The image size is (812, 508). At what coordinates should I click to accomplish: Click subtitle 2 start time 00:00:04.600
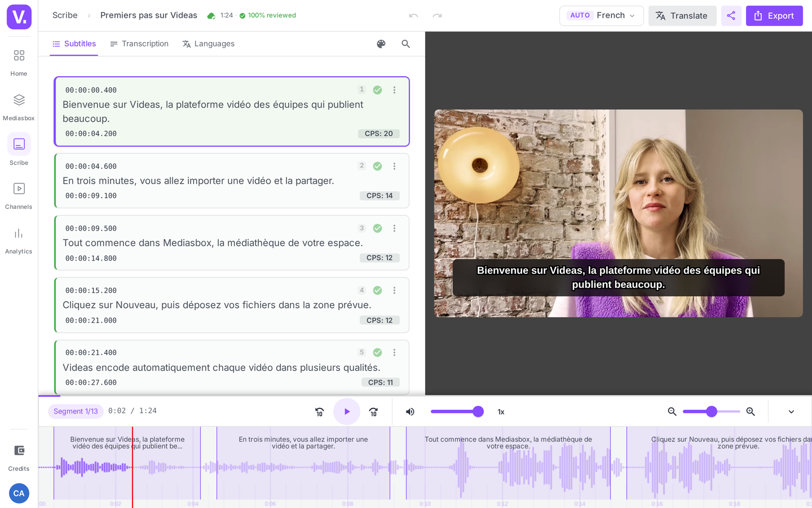(x=91, y=166)
